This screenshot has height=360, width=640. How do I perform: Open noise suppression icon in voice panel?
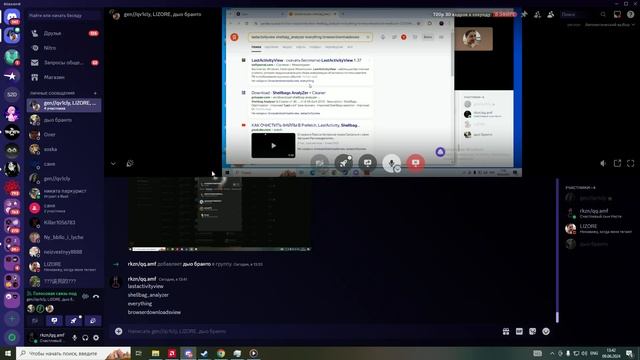click(x=85, y=296)
